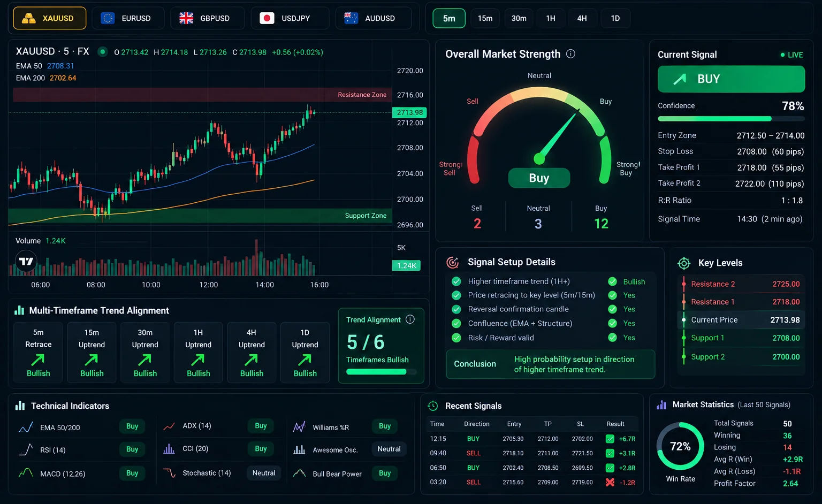Click the info icon next to Trend Alignment

click(410, 319)
